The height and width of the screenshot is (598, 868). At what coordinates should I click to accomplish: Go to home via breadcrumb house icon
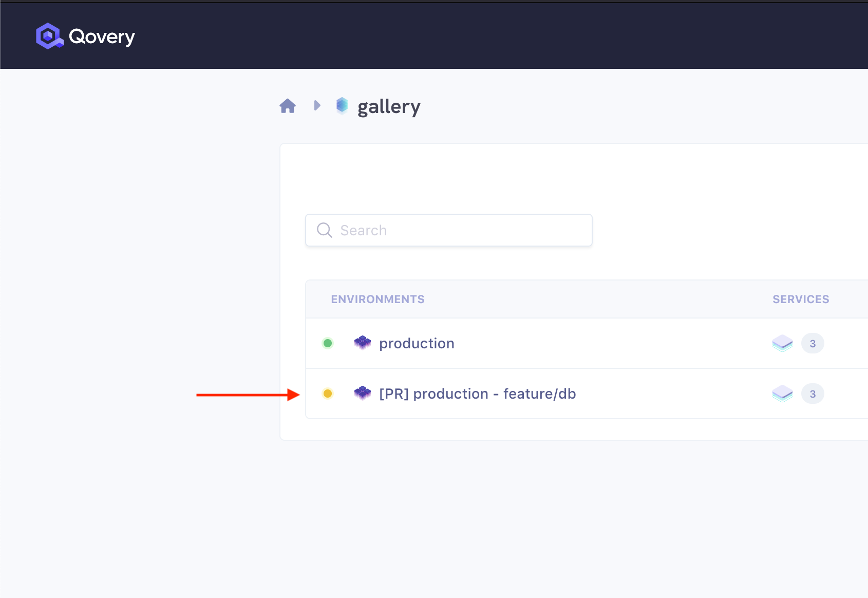coord(288,106)
